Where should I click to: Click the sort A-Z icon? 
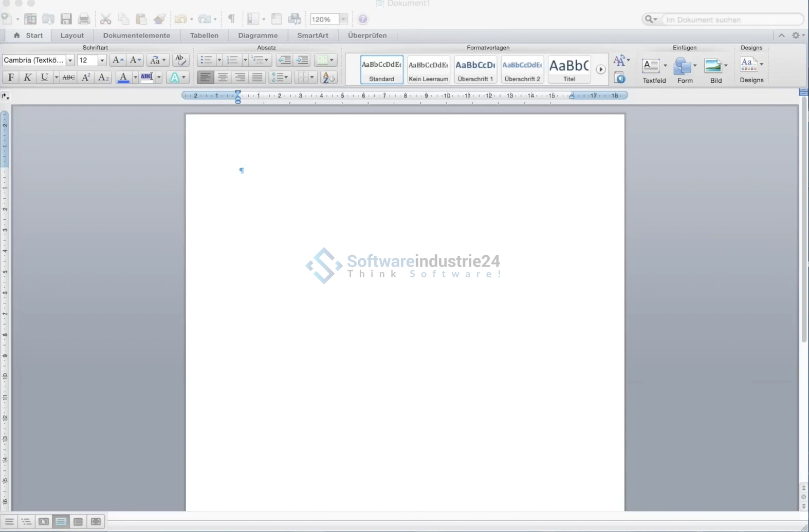(x=328, y=78)
